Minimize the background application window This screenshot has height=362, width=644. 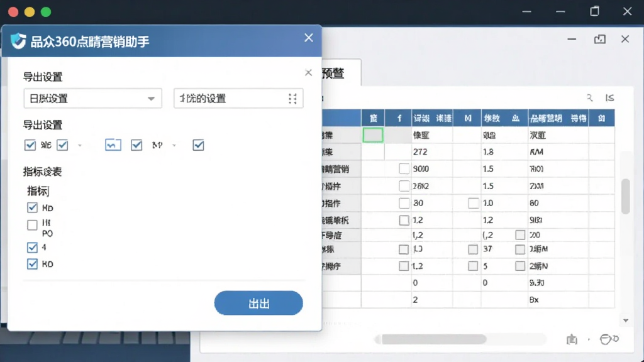pyautogui.click(x=572, y=40)
